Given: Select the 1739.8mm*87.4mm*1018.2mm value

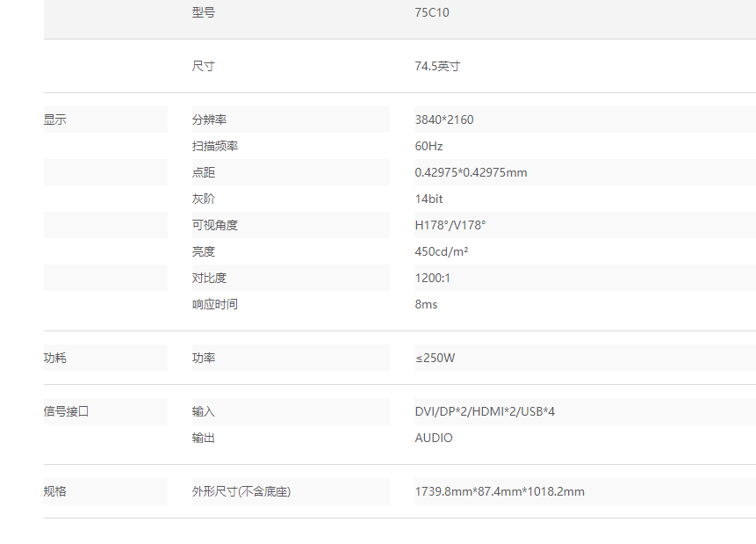Looking at the screenshot, I should point(500,491).
